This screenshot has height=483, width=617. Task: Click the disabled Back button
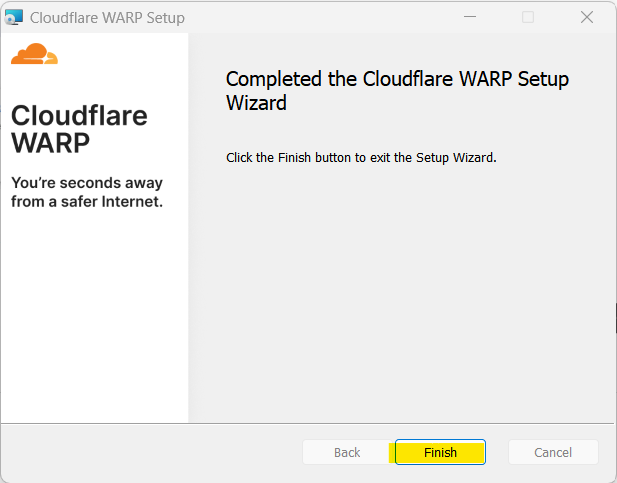coord(347,452)
